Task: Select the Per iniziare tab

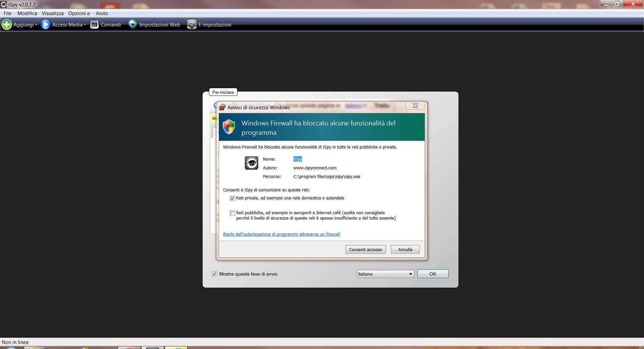Action: (x=223, y=92)
